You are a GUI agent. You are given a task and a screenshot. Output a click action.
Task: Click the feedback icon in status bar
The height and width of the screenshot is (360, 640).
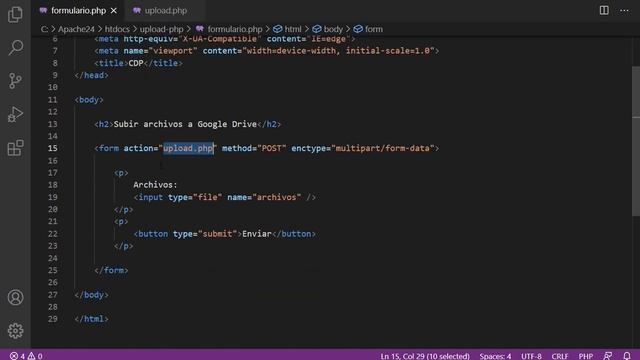pos(608,356)
